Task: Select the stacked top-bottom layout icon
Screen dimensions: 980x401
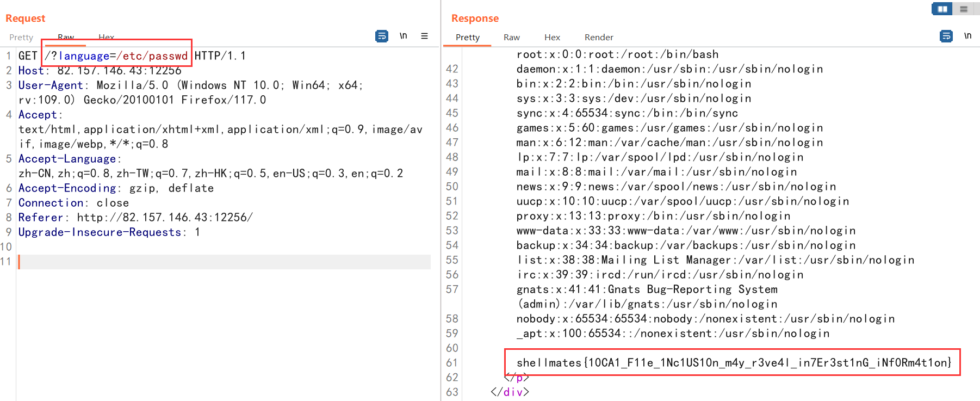Action: click(x=964, y=9)
